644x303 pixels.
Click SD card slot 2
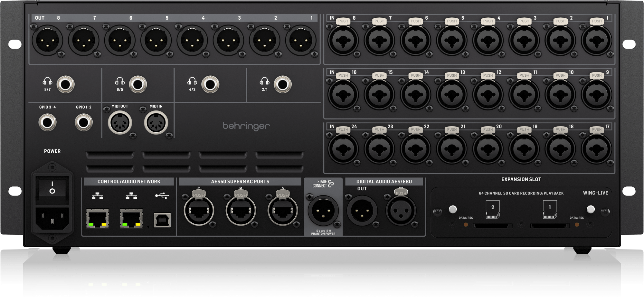tap(492, 226)
